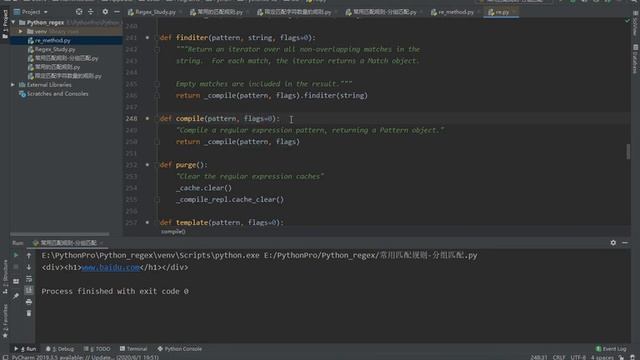Viewport: 640px width, 360px height.
Task: Select re_method.py in project tree
Action: click(52, 40)
